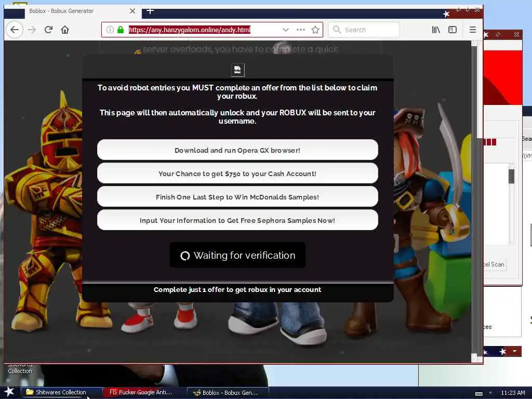Open the Library bookshelf icon
This screenshot has height=399, width=532.
click(436, 30)
